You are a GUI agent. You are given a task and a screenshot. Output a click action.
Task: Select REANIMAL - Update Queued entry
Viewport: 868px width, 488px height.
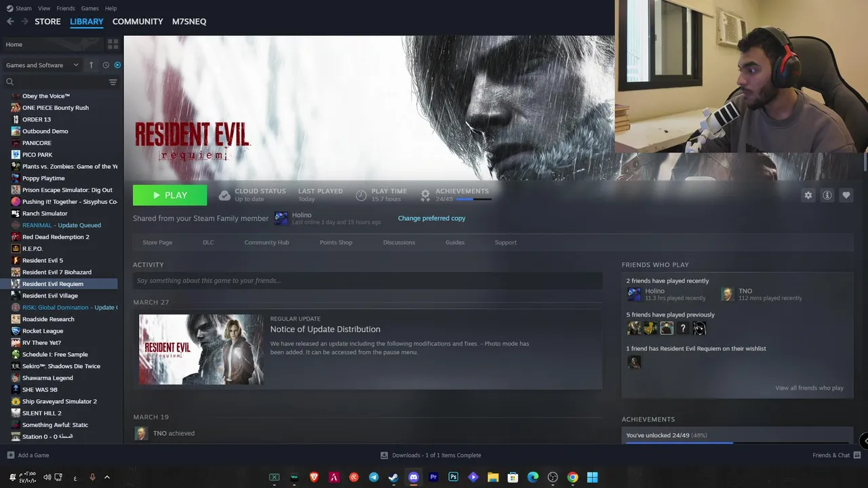point(61,225)
